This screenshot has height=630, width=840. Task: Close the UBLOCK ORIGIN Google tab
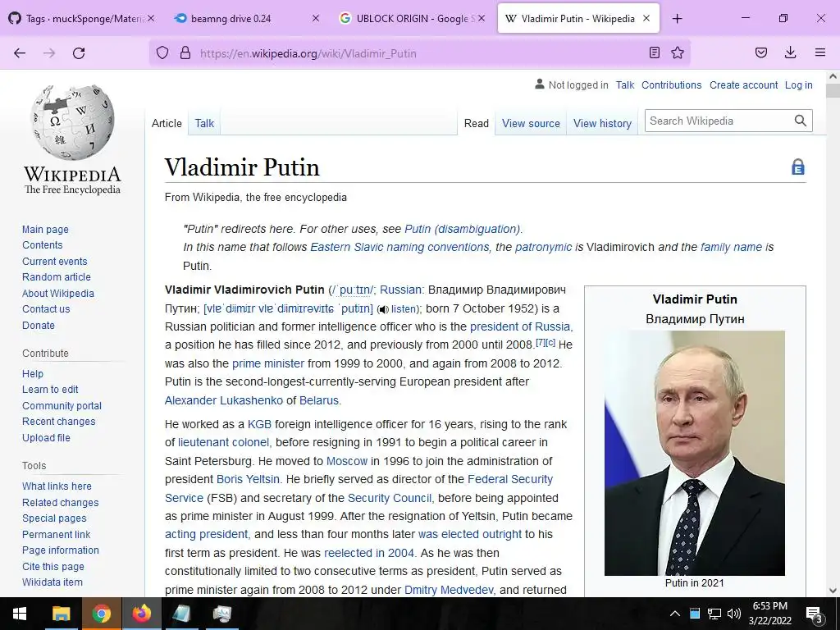point(482,18)
